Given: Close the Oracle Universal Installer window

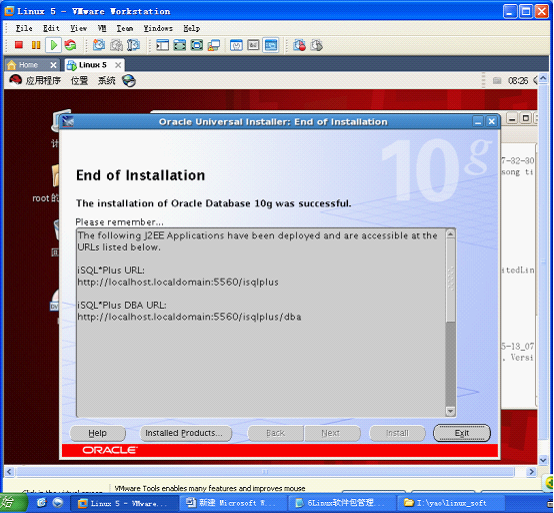Looking at the screenshot, I should [491, 122].
